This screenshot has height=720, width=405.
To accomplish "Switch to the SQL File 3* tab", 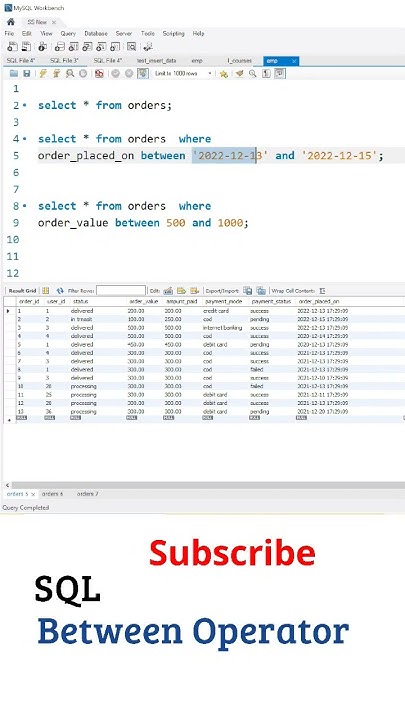I will (x=64, y=61).
